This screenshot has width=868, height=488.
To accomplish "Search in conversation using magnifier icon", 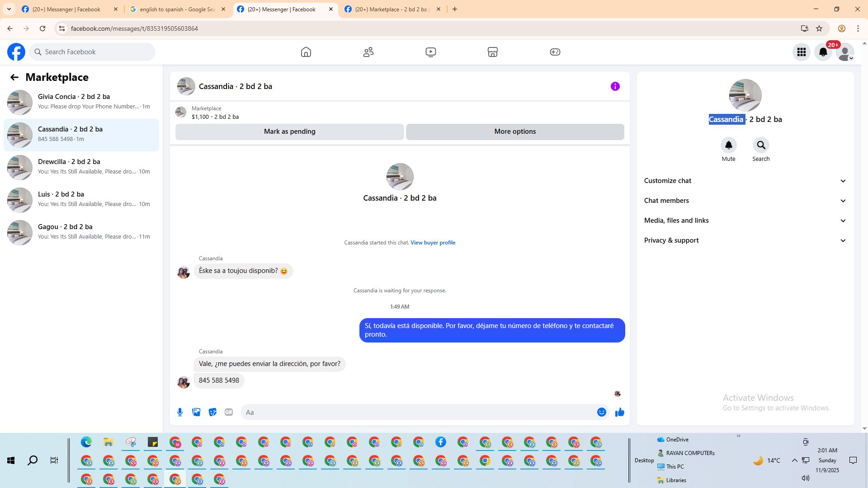I will pos(761,145).
